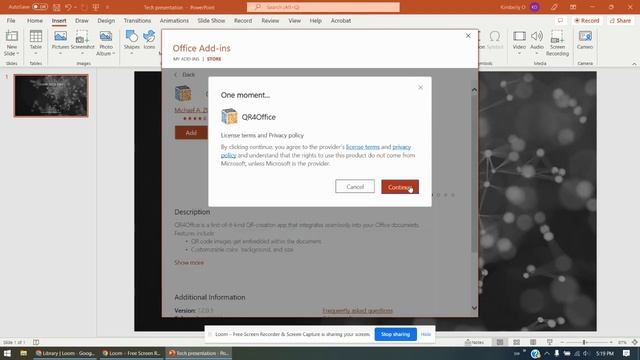Image resolution: width=640 pixels, height=360 pixels.
Task: Insert a Video from the ribbon
Action: 519,37
